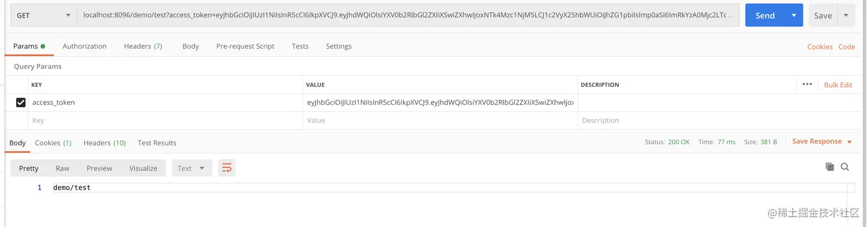Image resolution: width=868 pixels, height=227 pixels.
Task: Click the request URL field
Action: pos(408,16)
